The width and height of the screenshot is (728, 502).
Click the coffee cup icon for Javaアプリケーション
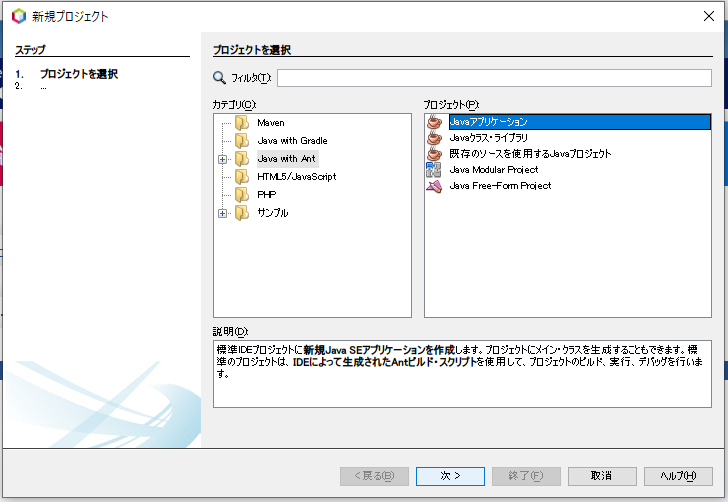(x=434, y=122)
